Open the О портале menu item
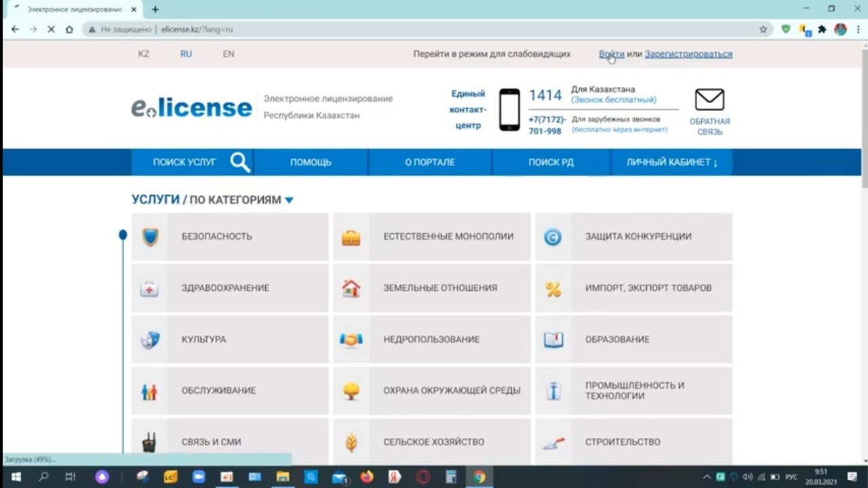 click(x=430, y=163)
